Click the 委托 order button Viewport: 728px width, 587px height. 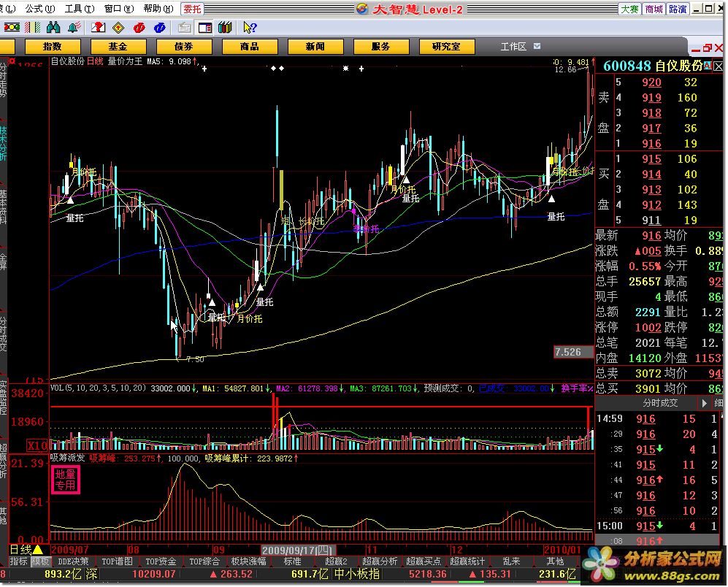193,9
